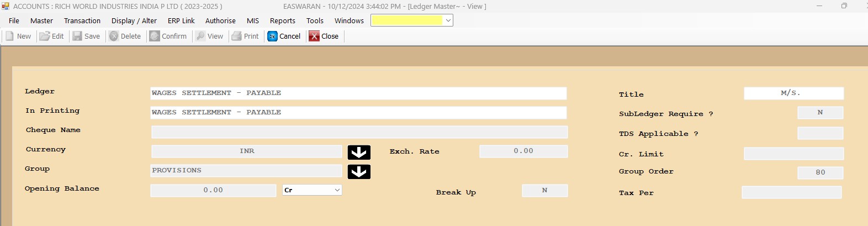The height and width of the screenshot is (226, 868).
Task: Click the Edit toolbar icon
Action: [x=45, y=36]
